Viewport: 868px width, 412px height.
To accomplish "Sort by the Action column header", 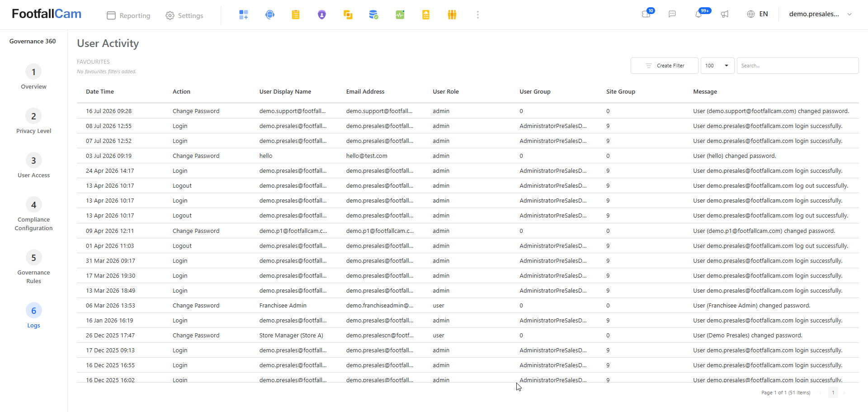I will (181, 91).
